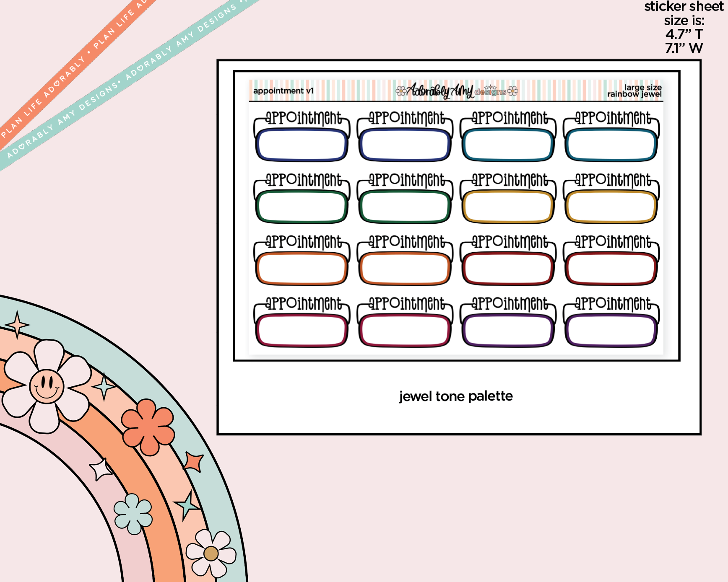Click the white flower with tan center
Viewport: 728px width, 582px height.
(x=211, y=553)
